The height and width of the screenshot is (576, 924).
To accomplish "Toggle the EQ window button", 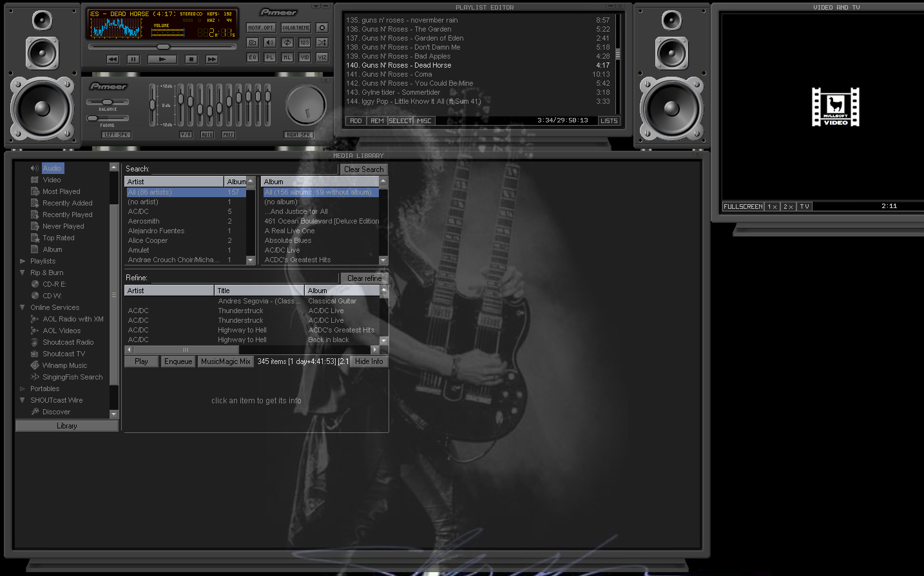I will click(x=253, y=57).
